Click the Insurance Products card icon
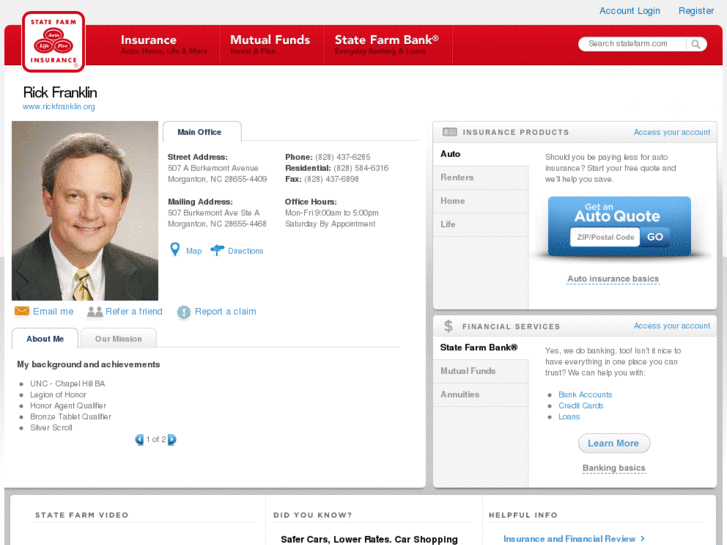Image resolution: width=727 pixels, height=545 pixels. 449,132
